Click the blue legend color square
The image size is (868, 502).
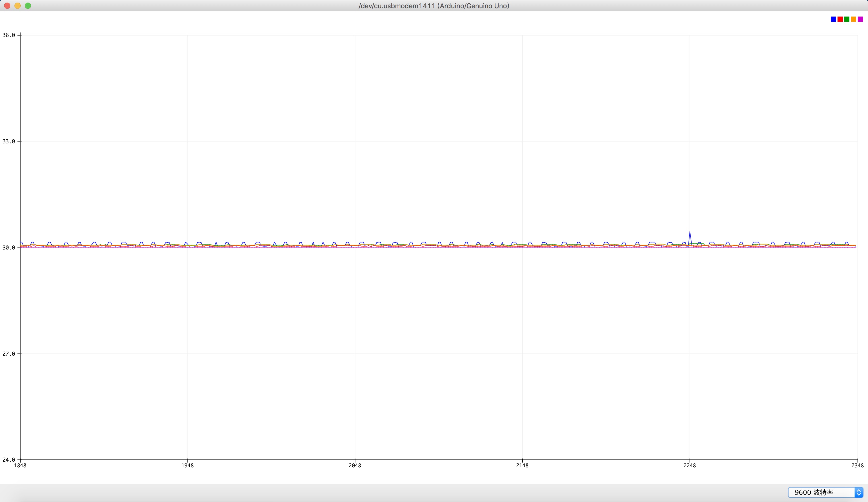833,19
